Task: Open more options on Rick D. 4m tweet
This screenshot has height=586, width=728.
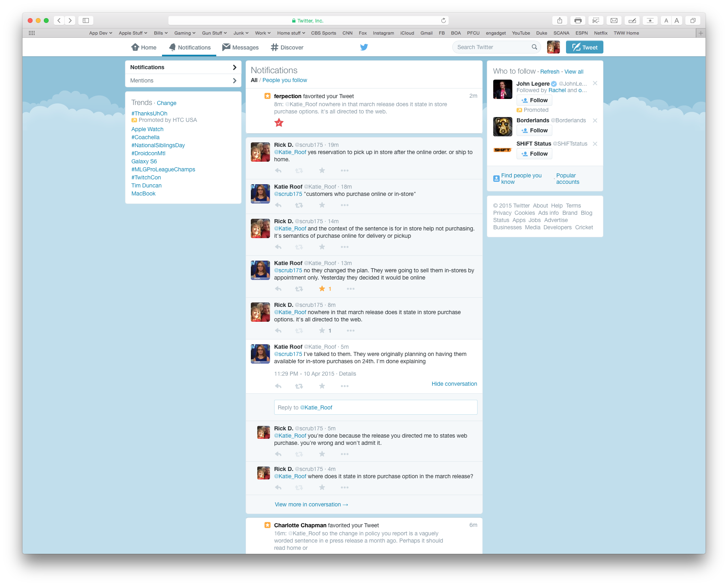Action: (x=345, y=487)
